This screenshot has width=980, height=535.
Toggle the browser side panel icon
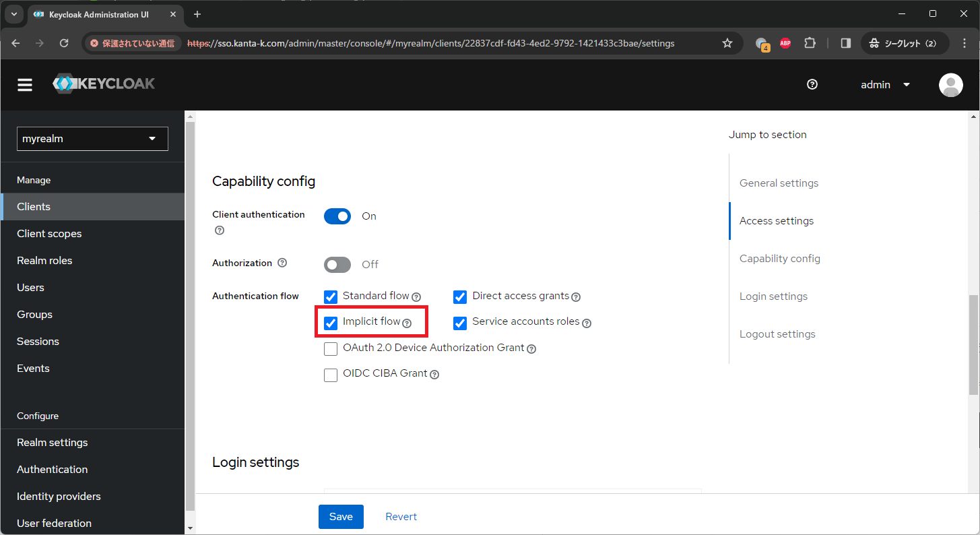coord(846,43)
